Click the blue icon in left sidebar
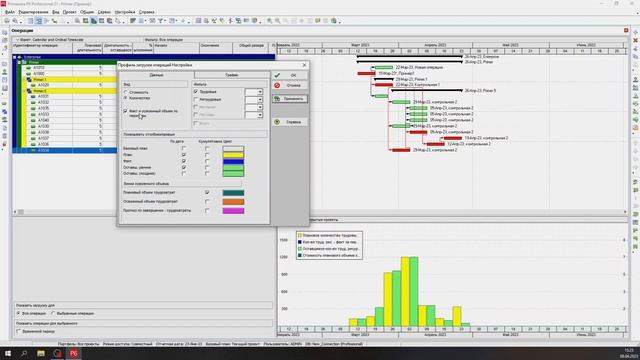 [4, 112]
